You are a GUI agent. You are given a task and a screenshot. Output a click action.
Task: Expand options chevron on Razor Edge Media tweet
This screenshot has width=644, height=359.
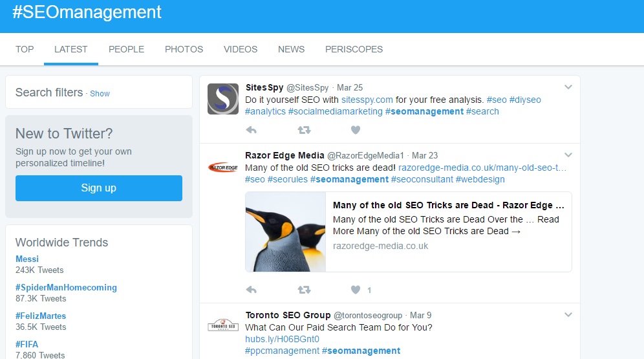click(x=568, y=155)
